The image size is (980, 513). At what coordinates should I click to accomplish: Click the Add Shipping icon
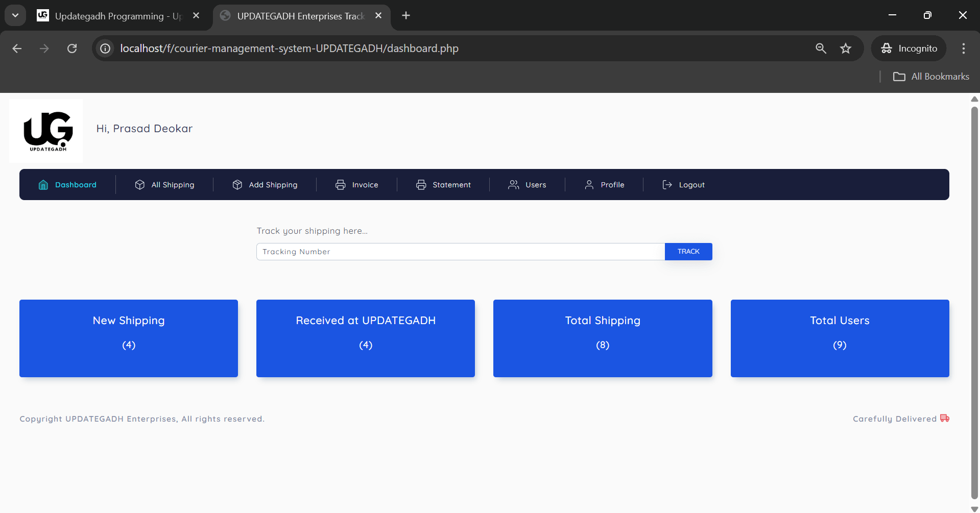237,184
